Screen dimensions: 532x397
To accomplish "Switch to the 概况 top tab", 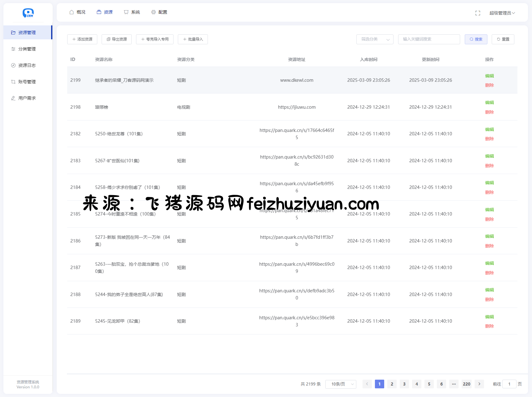I will tap(77, 12).
